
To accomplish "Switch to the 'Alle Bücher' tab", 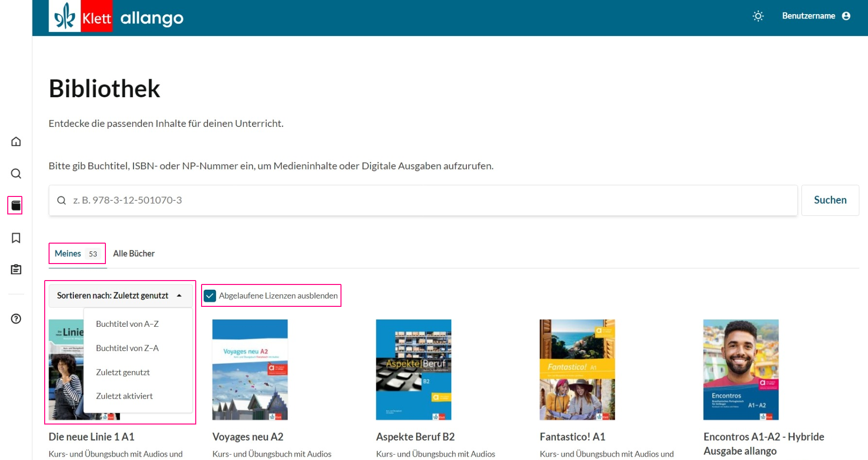I will pyautogui.click(x=134, y=253).
